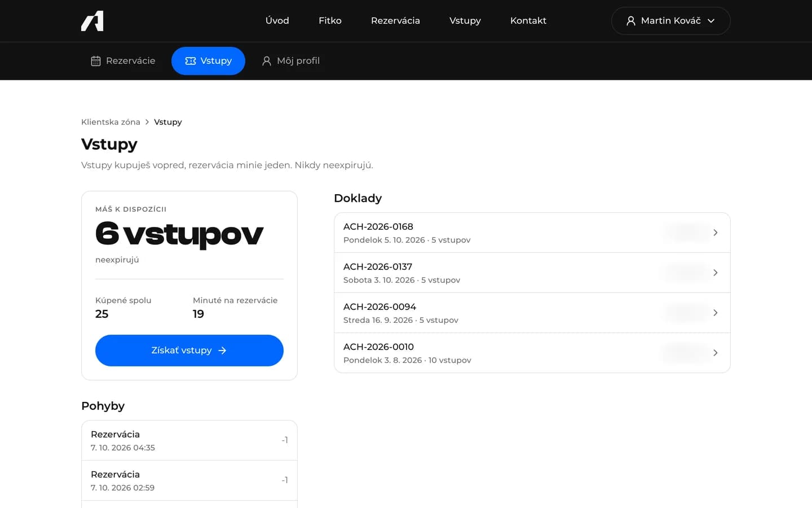Open Fitko in the top navigation
Screen dimensions: 812x508
[330, 21]
